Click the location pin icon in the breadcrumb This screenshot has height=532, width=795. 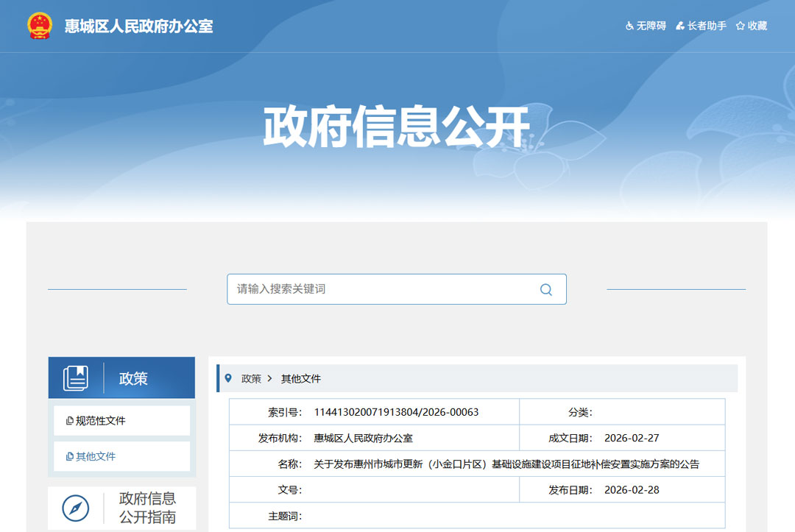tap(229, 377)
